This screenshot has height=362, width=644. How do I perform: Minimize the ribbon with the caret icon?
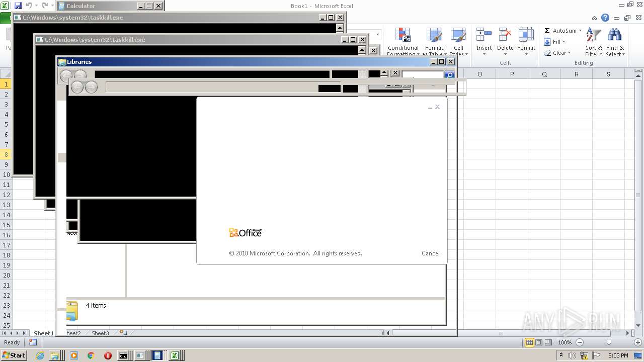pos(595,18)
